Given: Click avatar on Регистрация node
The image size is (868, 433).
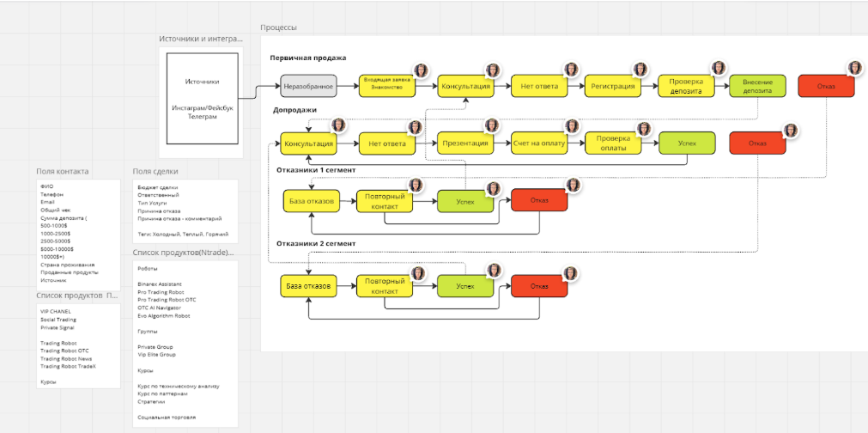Looking at the screenshot, I should pyautogui.click(x=640, y=70).
